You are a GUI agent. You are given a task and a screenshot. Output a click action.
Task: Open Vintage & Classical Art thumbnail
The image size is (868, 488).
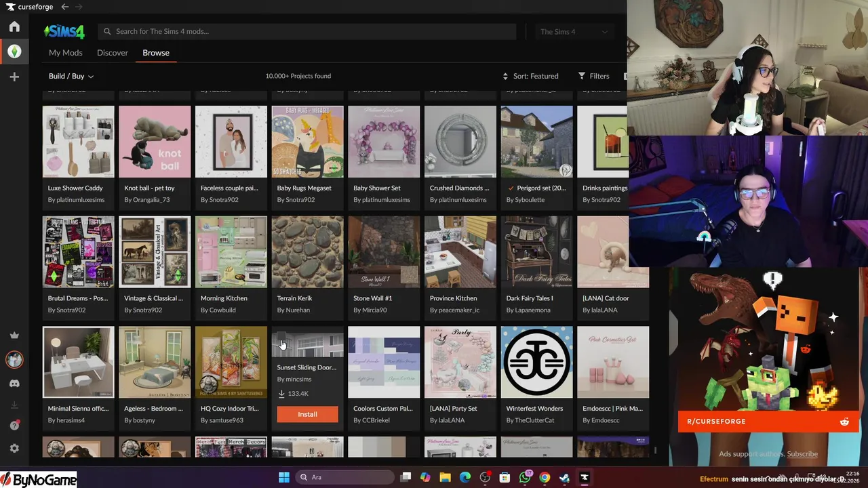[155, 252]
